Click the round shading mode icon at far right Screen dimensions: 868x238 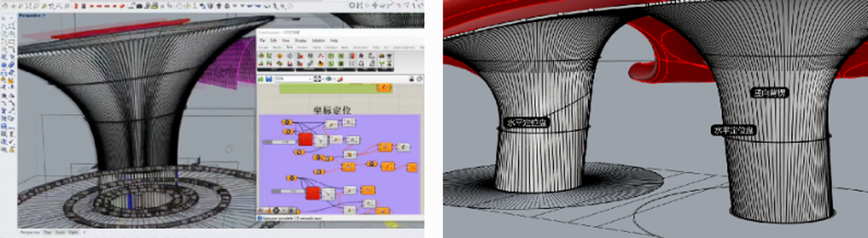419,79
